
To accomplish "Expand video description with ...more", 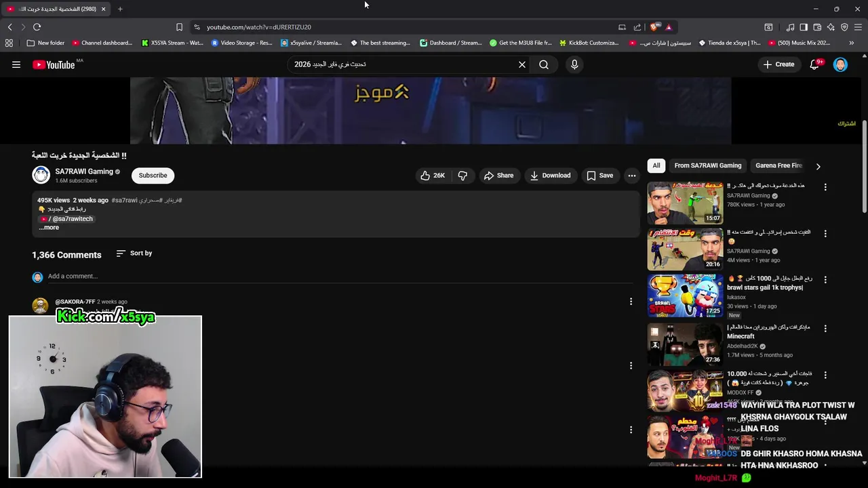I will click(49, 228).
